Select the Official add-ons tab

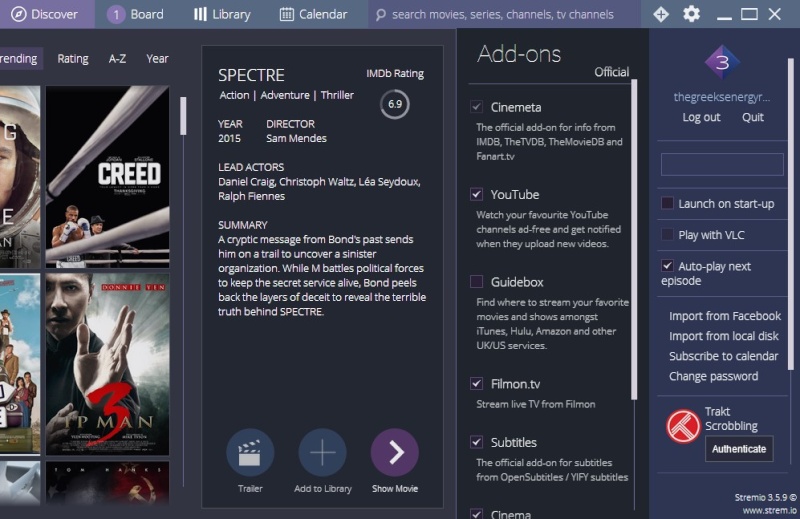[x=611, y=72]
